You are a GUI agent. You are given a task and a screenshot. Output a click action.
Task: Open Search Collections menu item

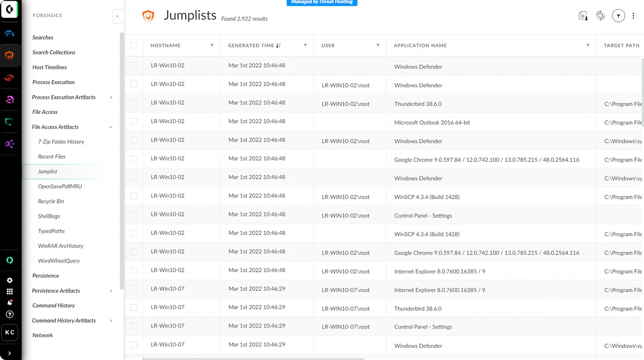click(54, 52)
